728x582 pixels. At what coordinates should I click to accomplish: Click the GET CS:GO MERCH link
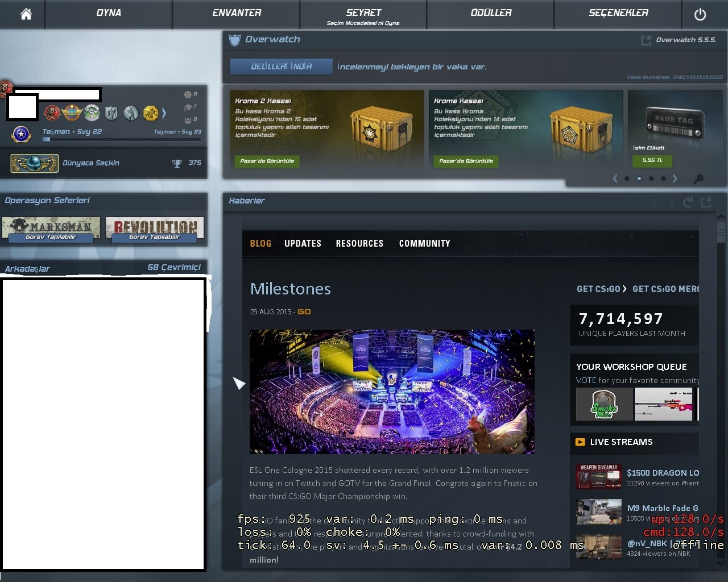[666, 289]
